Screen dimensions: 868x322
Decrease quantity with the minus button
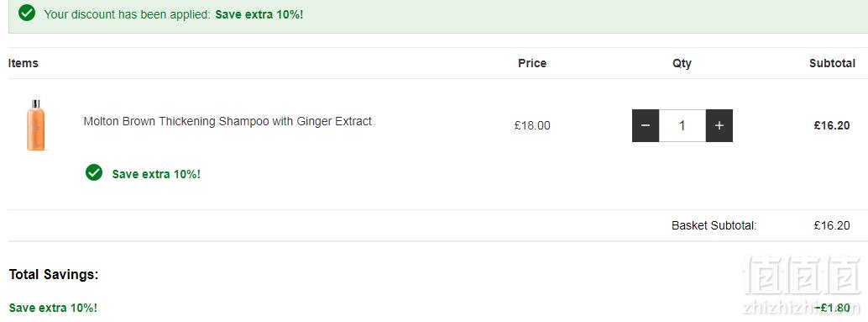[x=646, y=126]
